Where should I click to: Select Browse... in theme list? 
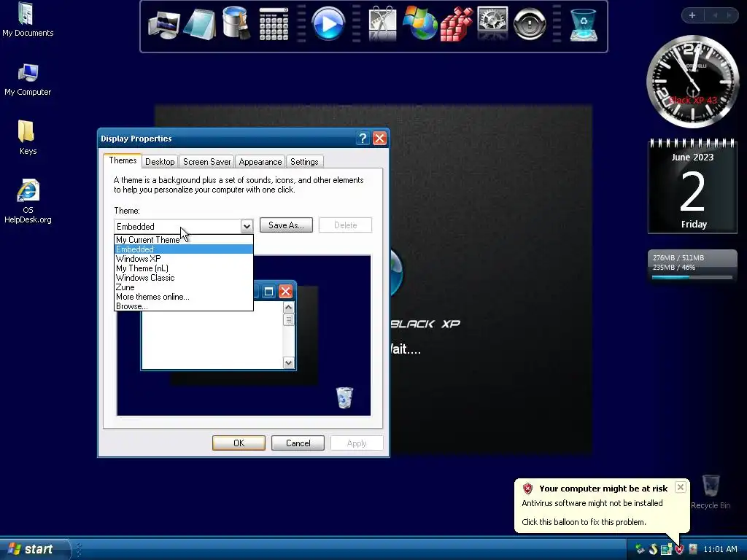(183, 306)
